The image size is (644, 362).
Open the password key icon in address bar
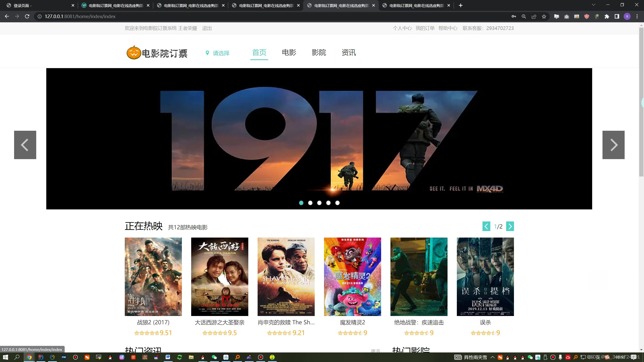point(514,16)
